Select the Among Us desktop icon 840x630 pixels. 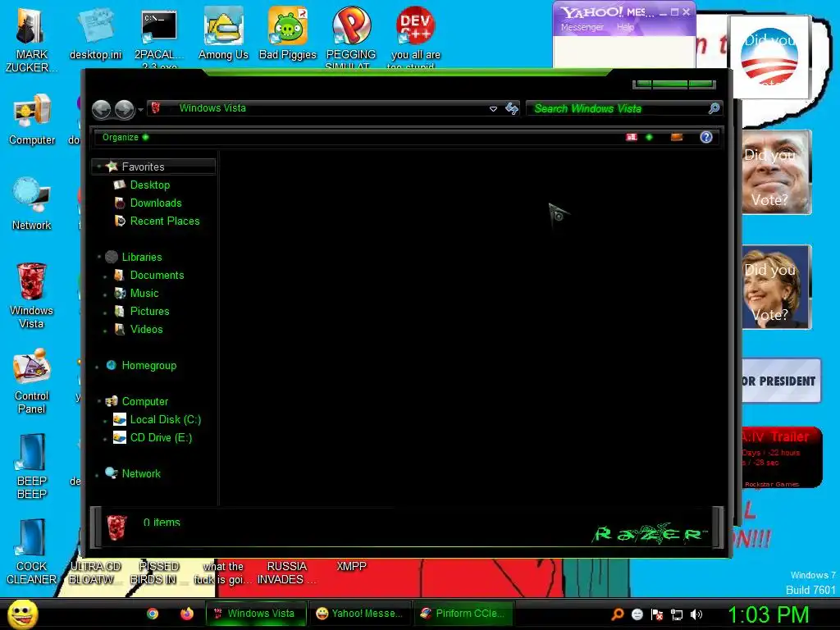click(x=223, y=34)
